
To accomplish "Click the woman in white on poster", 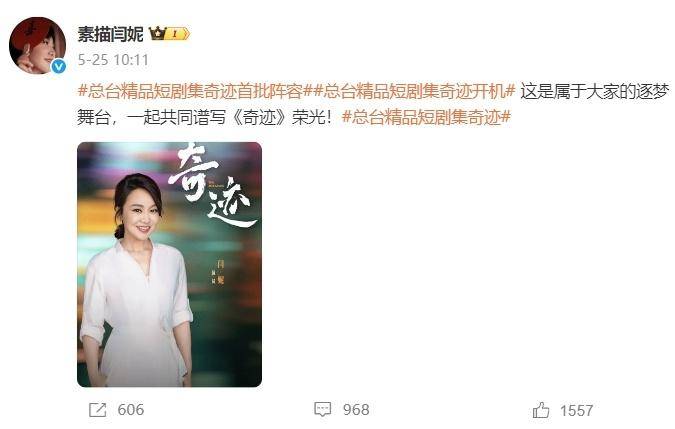I will click(138, 280).
